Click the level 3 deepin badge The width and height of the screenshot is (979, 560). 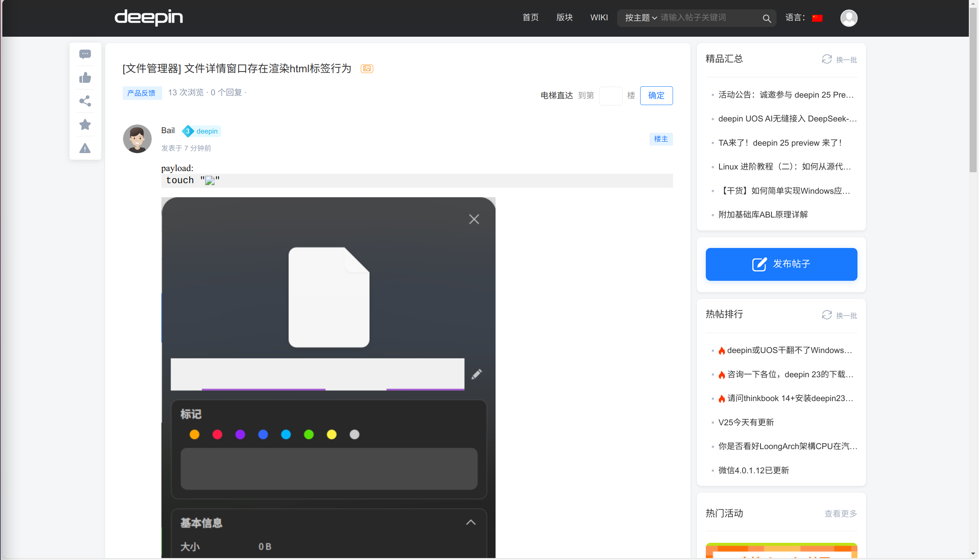tap(201, 131)
